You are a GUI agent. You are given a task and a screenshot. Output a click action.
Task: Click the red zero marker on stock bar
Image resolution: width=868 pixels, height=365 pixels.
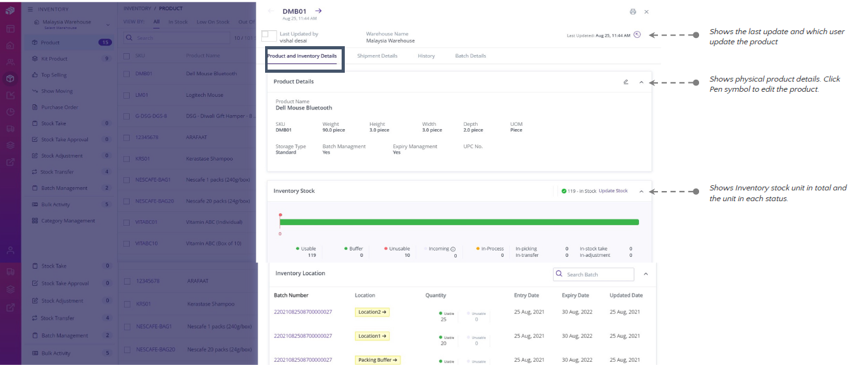280,215
